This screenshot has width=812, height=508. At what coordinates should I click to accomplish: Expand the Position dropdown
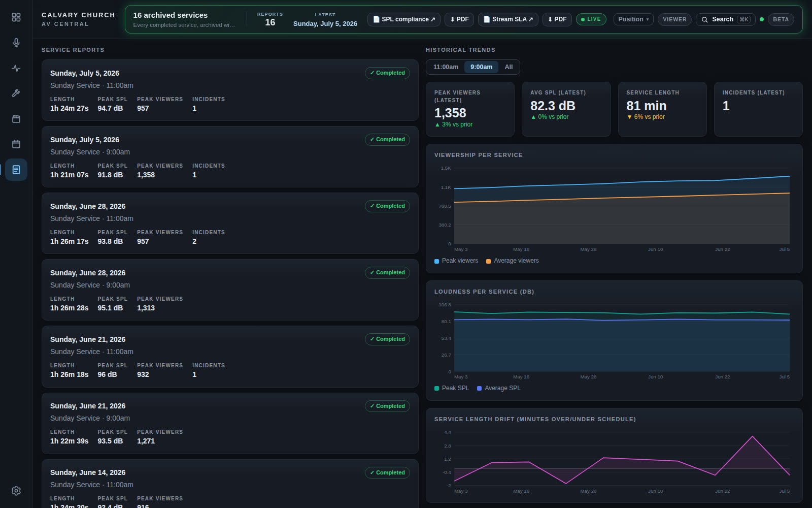(x=633, y=19)
